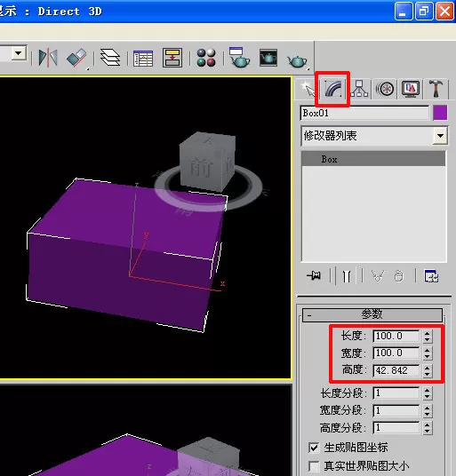Restore down the application window
The image size is (456, 476).
coord(424,12)
